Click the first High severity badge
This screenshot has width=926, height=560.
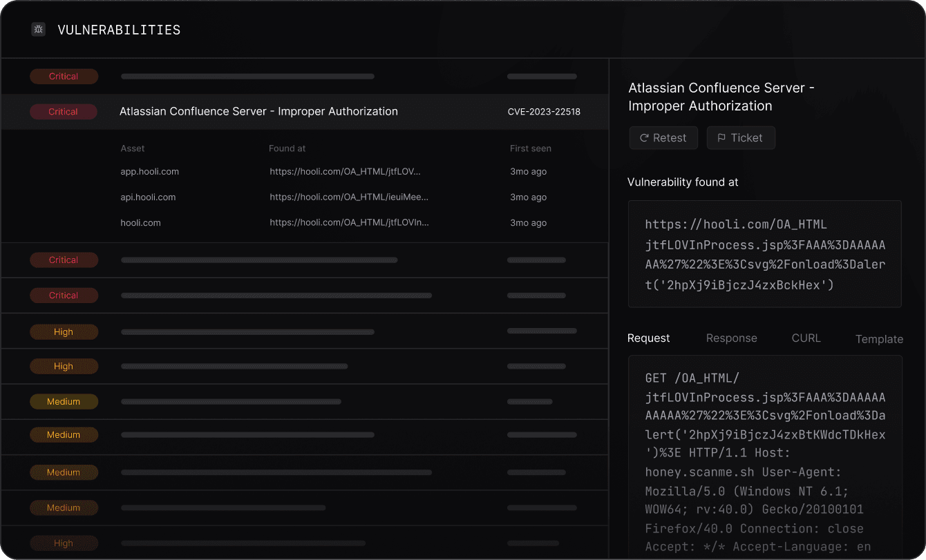pyautogui.click(x=64, y=331)
